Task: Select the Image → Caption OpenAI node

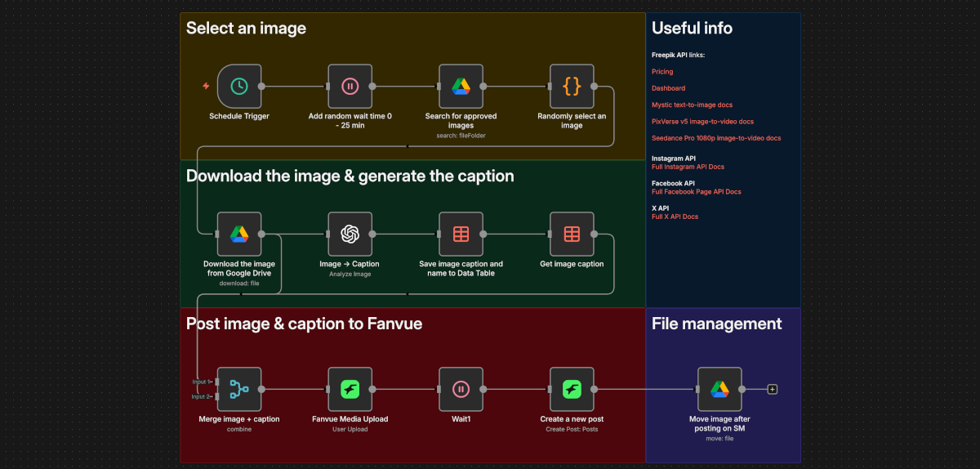Action: click(350, 234)
